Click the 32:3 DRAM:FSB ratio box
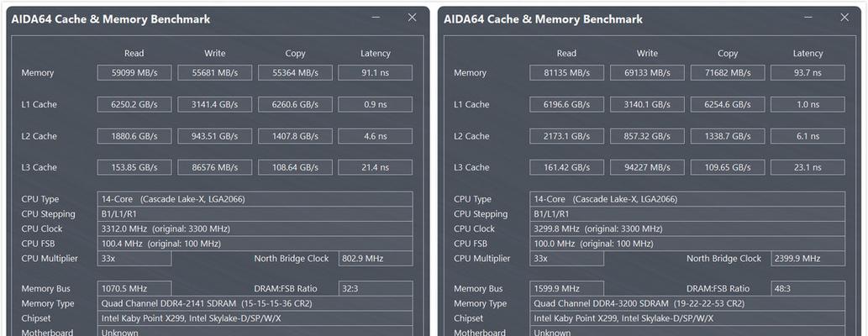The width and height of the screenshot is (868, 336). (x=375, y=288)
